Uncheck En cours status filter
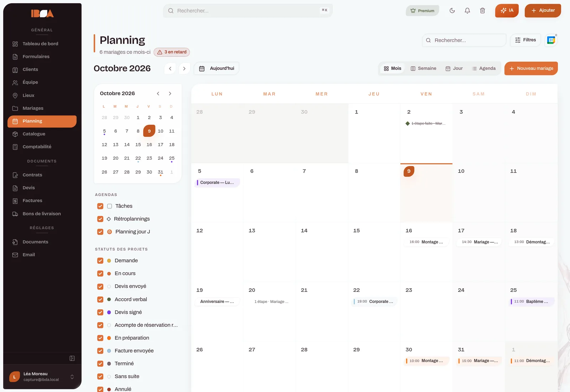The width and height of the screenshot is (570, 392). point(100,274)
